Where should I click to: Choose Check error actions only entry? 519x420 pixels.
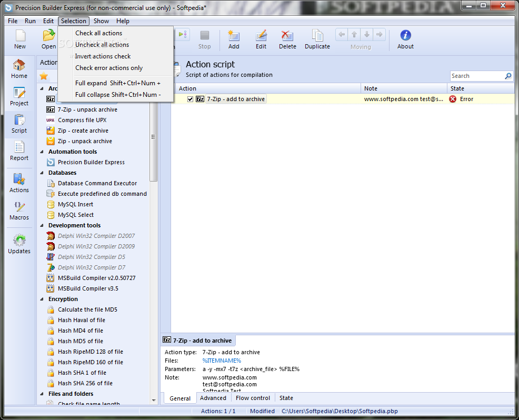[x=116, y=68]
